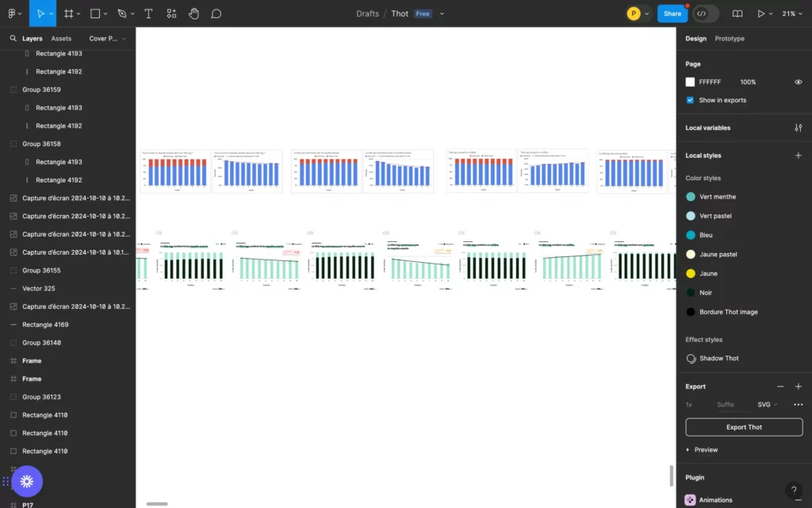Select the Hand tool
812x508 pixels.
193,13
